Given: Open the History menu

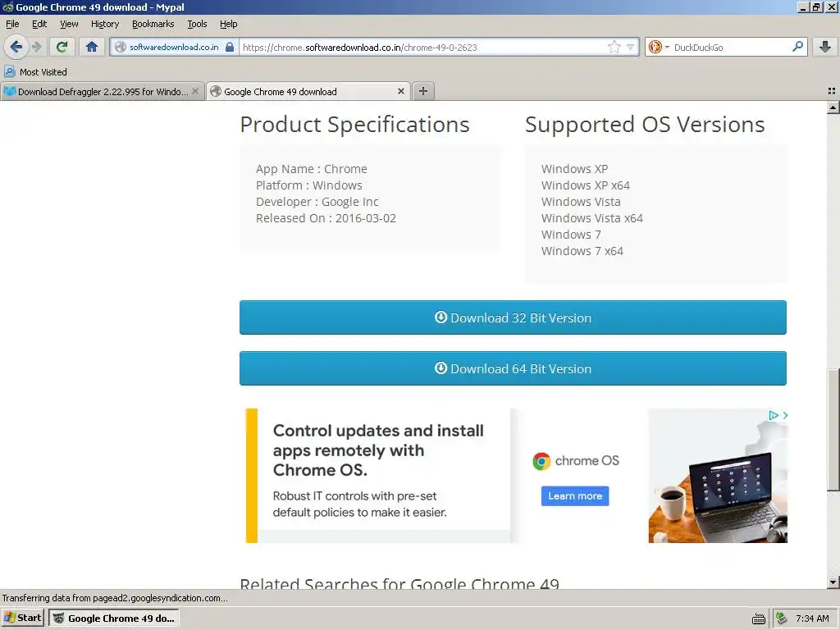Looking at the screenshot, I should [x=105, y=24].
